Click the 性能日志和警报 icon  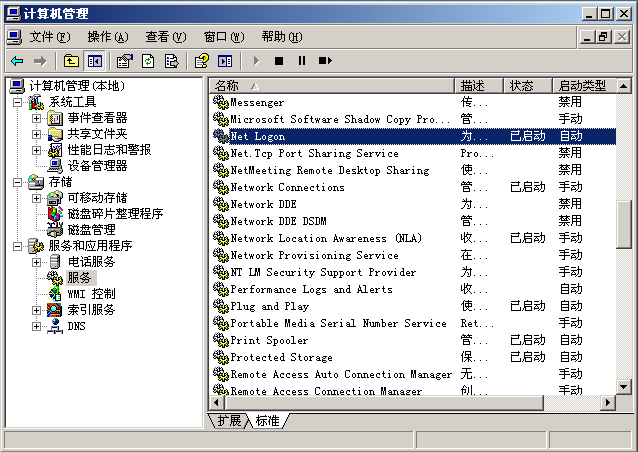point(55,150)
